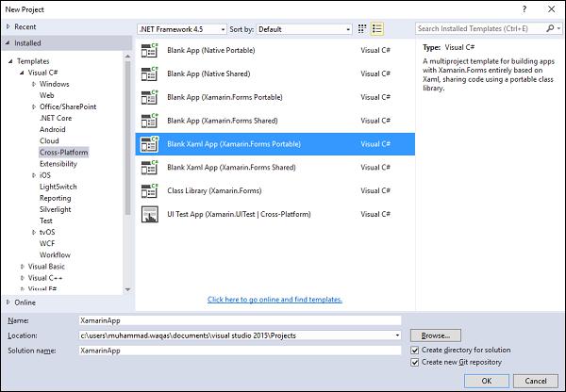Select the Test template category
The height and width of the screenshot is (392, 566).
(46, 220)
